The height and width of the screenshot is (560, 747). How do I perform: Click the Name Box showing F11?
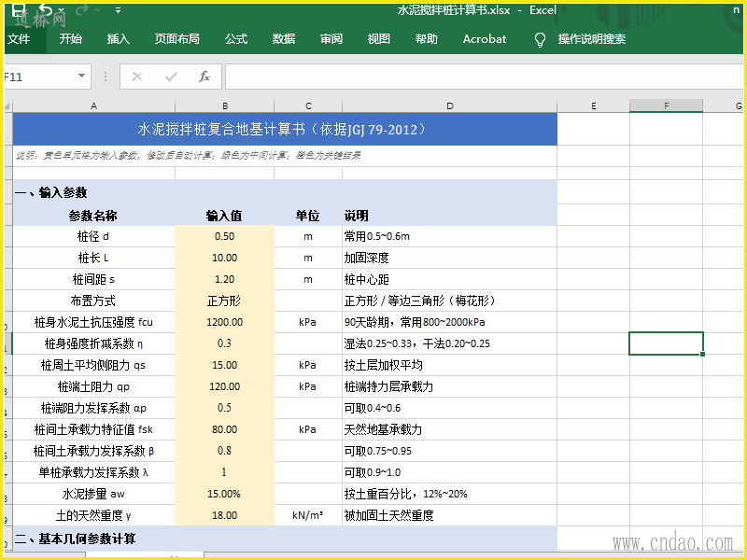pyautogui.click(x=38, y=77)
